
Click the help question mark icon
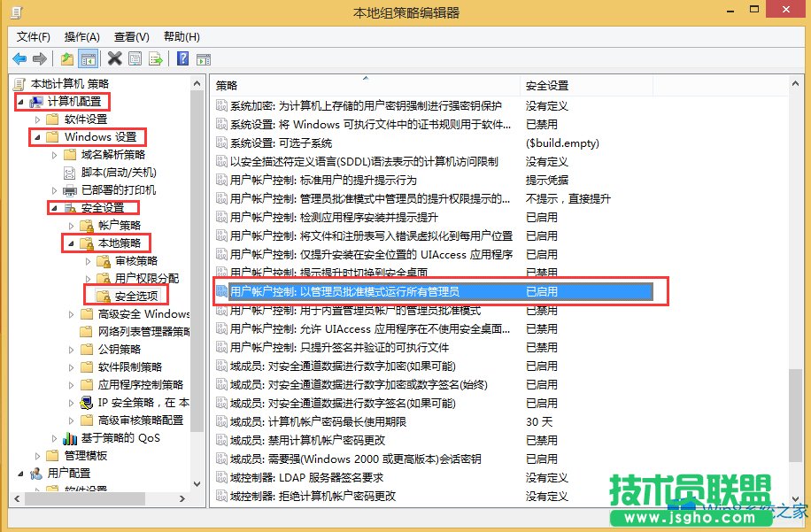click(x=182, y=58)
